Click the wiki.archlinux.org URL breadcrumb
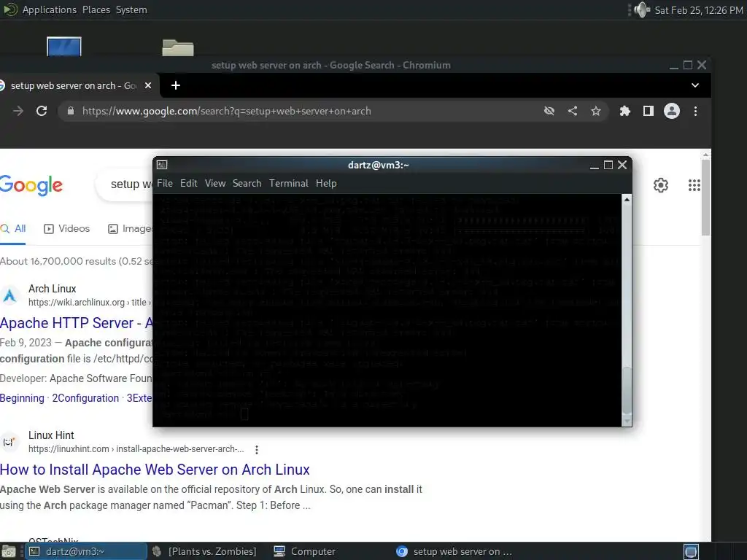This screenshot has width=747, height=560. pyautogui.click(x=90, y=303)
